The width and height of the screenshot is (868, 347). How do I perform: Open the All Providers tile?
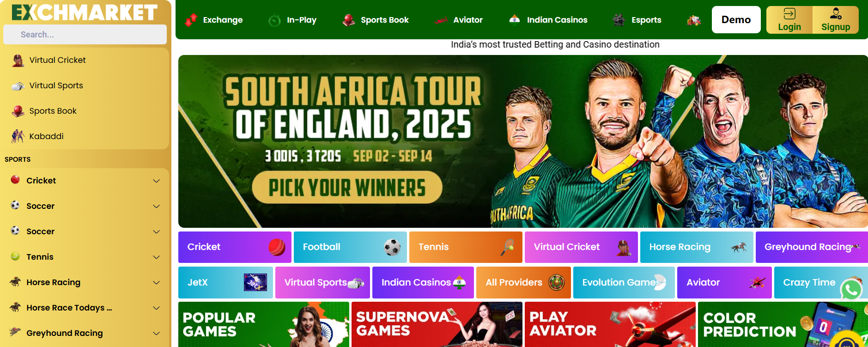(523, 282)
